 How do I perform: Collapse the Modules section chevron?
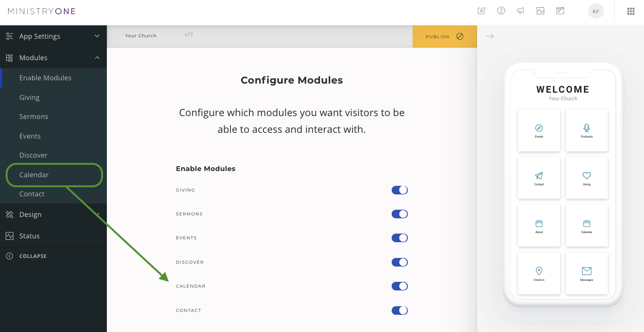coord(97,58)
